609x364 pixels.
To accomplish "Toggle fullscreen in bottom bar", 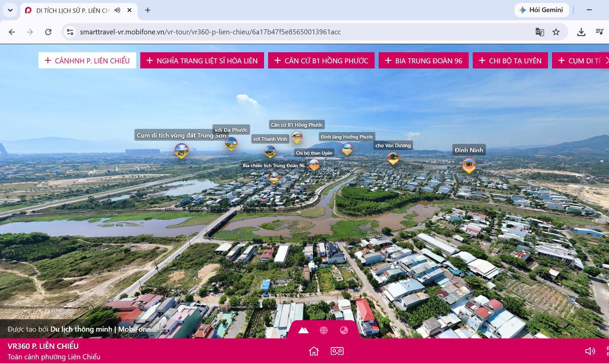I will click(x=607, y=351).
